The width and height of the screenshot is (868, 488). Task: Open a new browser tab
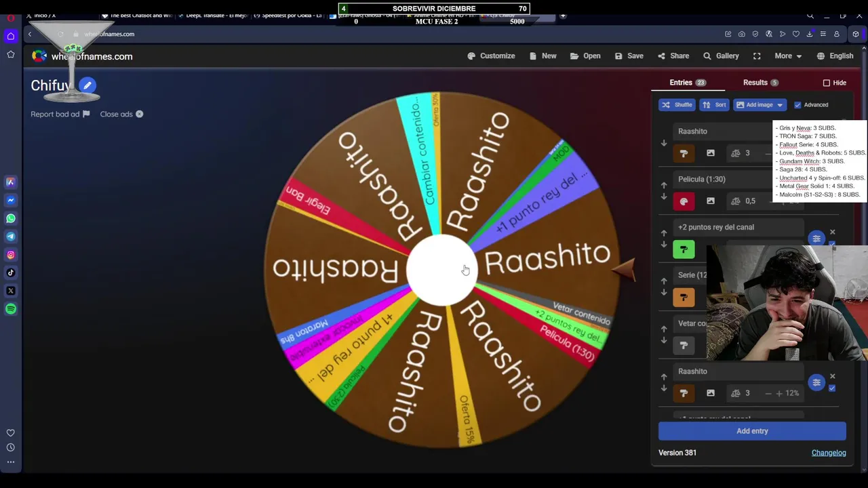(x=563, y=15)
